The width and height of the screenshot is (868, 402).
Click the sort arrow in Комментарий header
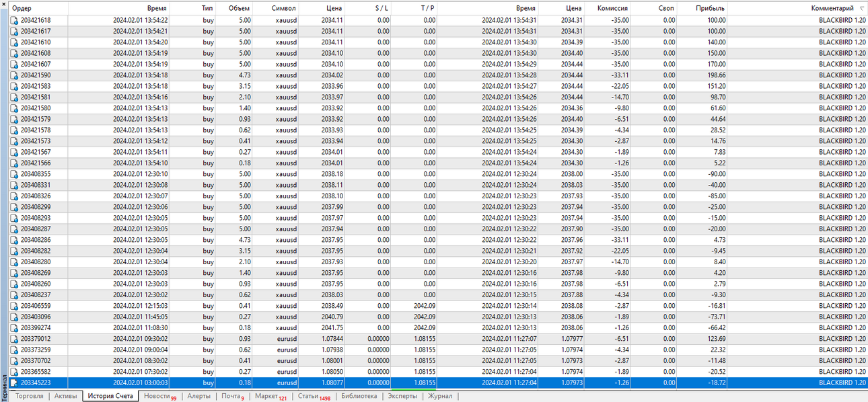[862, 8]
